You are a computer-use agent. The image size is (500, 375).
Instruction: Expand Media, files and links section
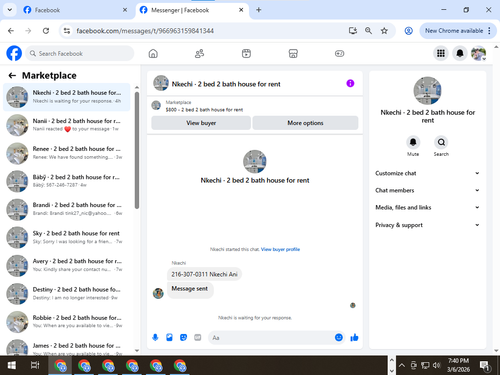tap(427, 207)
